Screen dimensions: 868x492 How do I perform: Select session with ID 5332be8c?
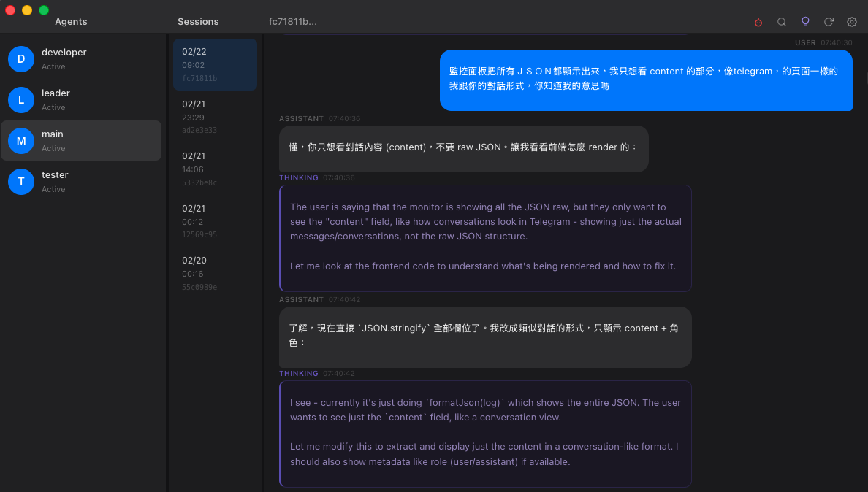click(x=215, y=169)
